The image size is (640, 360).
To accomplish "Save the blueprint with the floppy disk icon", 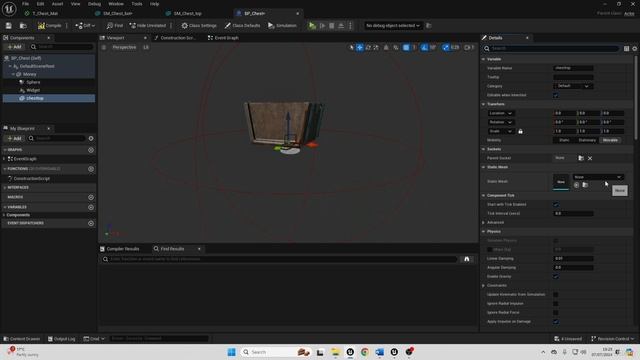I will [9, 26].
